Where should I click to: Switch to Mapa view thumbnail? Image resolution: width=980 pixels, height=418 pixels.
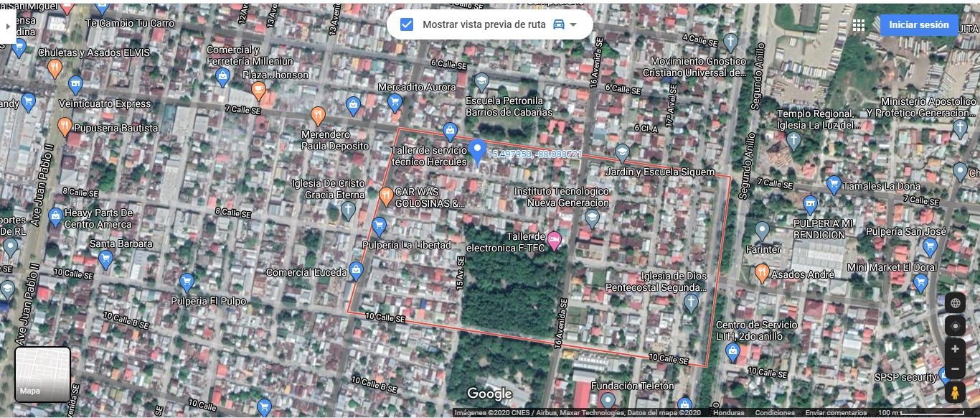point(43,374)
